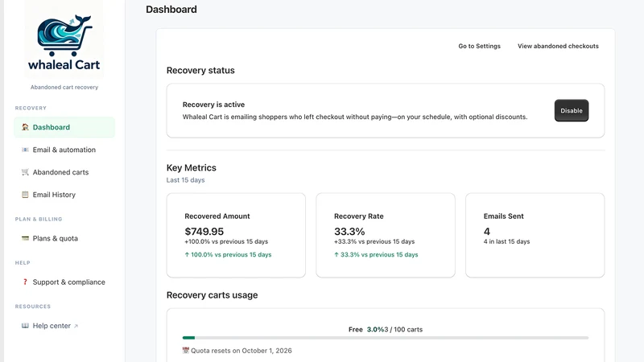Click the "$749.95" value
The height and width of the screenshot is (362, 644).
click(x=204, y=232)
